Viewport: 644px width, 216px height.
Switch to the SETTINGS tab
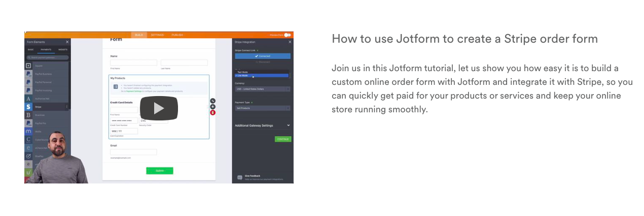(157, 35)
